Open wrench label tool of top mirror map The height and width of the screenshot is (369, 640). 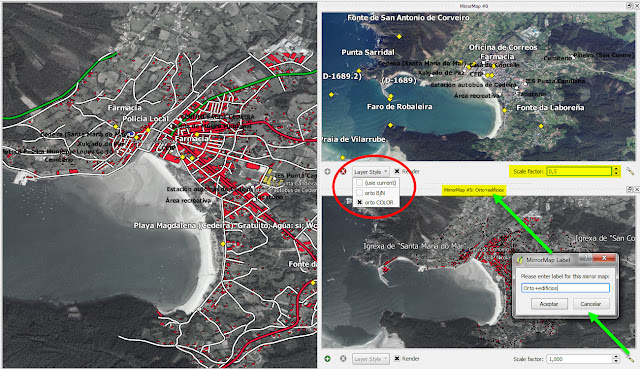(x=630, y=171)
